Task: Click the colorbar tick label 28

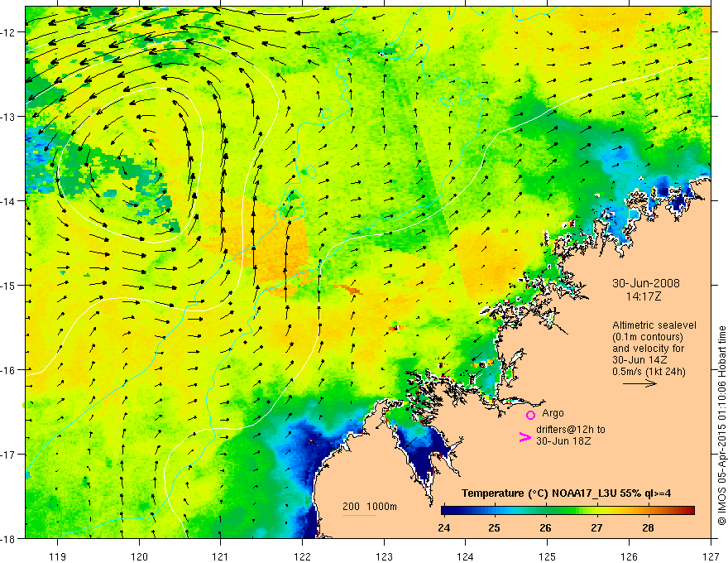Action: tap(648, 527)
